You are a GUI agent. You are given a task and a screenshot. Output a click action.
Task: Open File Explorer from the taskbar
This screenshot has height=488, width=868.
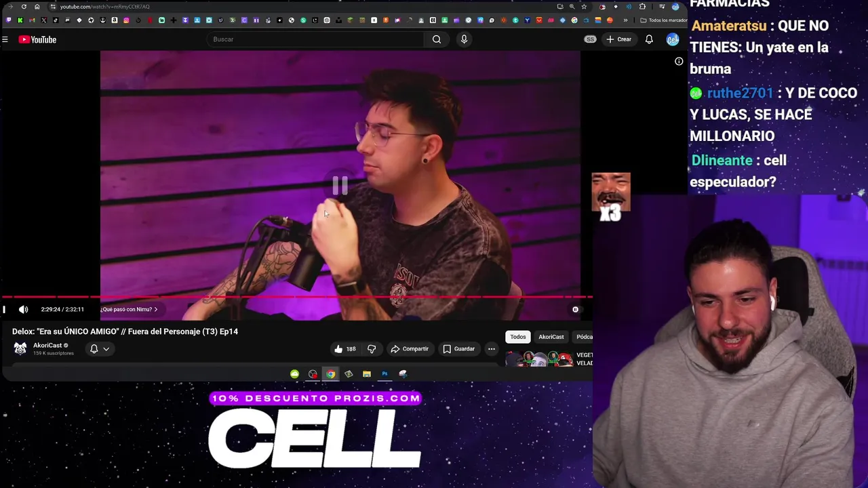(367, 374)
